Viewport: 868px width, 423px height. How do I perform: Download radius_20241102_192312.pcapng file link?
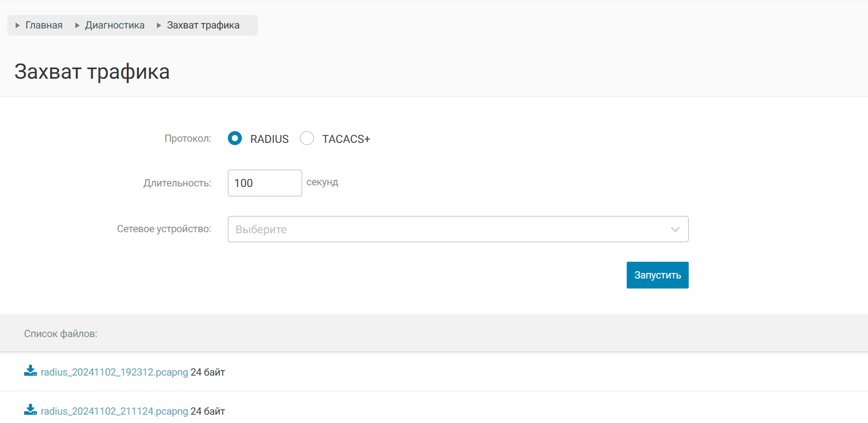115,372
